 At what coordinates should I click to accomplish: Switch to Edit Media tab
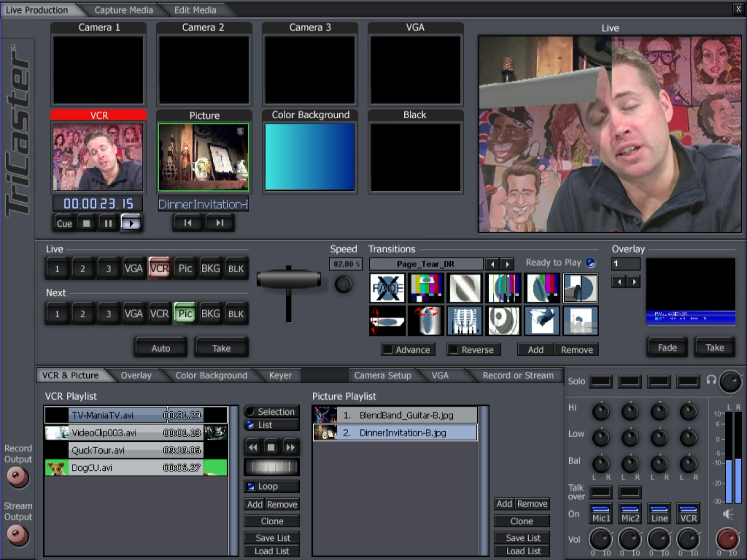coord(195,10)
